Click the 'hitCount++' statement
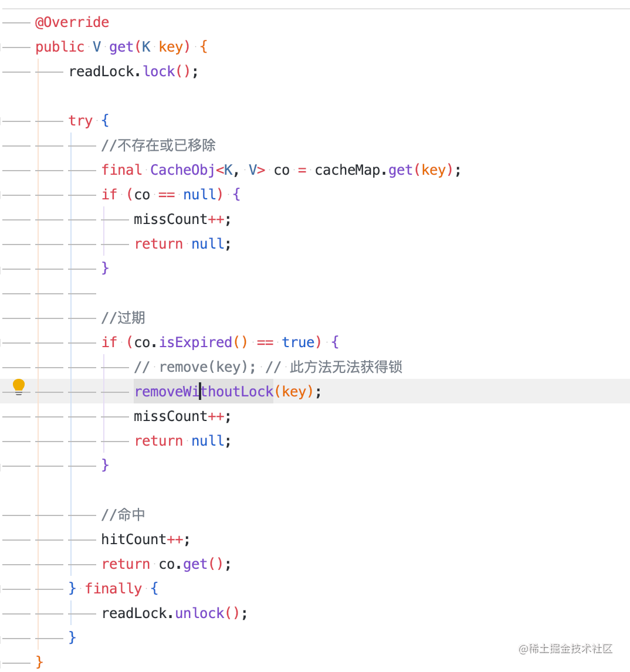Image resolution: width=630 pixels, height=672 pixels. pos(146,539)
